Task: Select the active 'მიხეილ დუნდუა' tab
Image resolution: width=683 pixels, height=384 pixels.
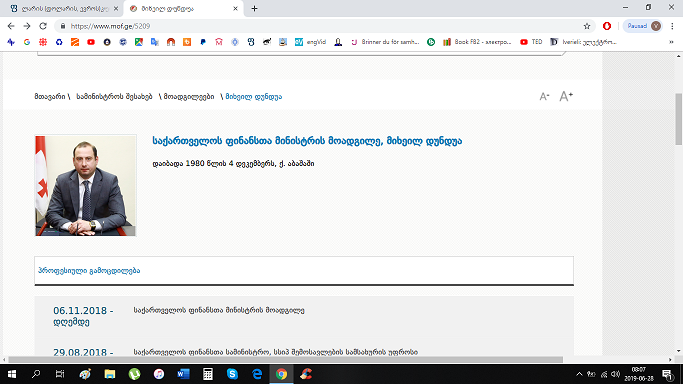Action: (182, 9)
